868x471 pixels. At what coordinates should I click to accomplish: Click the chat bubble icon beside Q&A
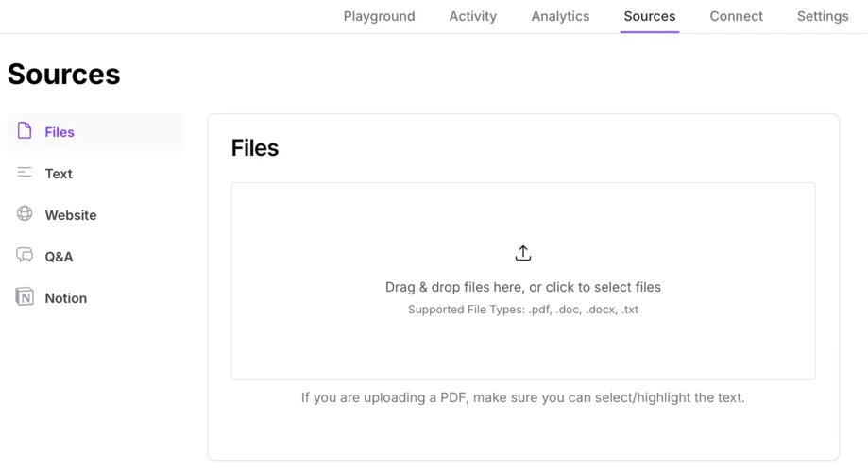25,256
